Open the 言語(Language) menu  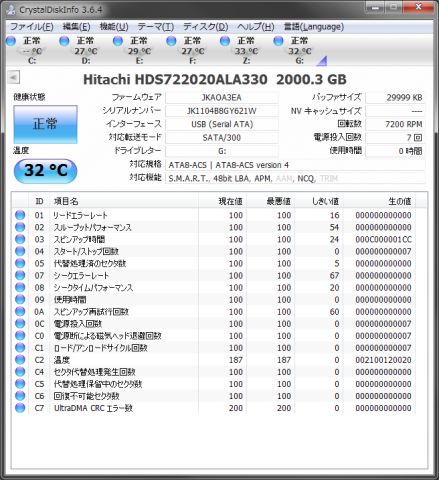pos(314,27)
